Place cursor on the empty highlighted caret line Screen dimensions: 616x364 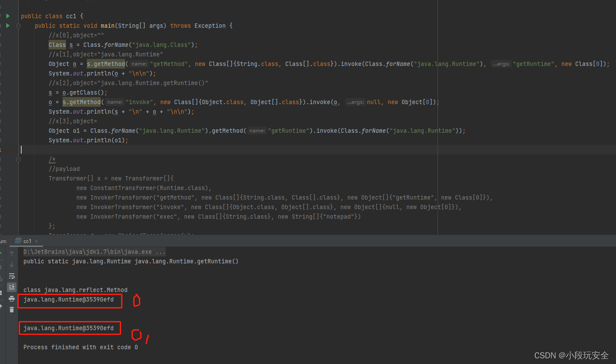tap(317, 150)
